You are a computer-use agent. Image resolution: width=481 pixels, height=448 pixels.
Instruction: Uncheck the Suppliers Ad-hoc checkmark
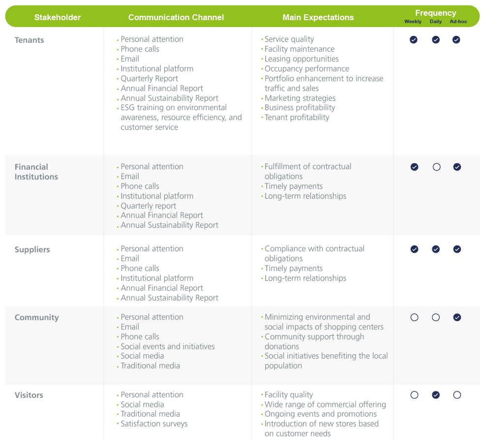tap(457, 249)
